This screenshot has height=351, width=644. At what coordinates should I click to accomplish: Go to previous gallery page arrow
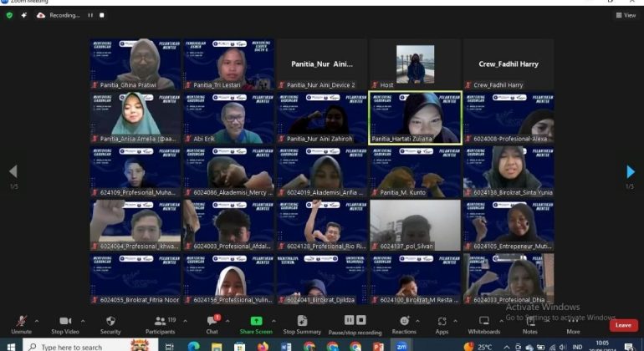[x=13, y=171]
